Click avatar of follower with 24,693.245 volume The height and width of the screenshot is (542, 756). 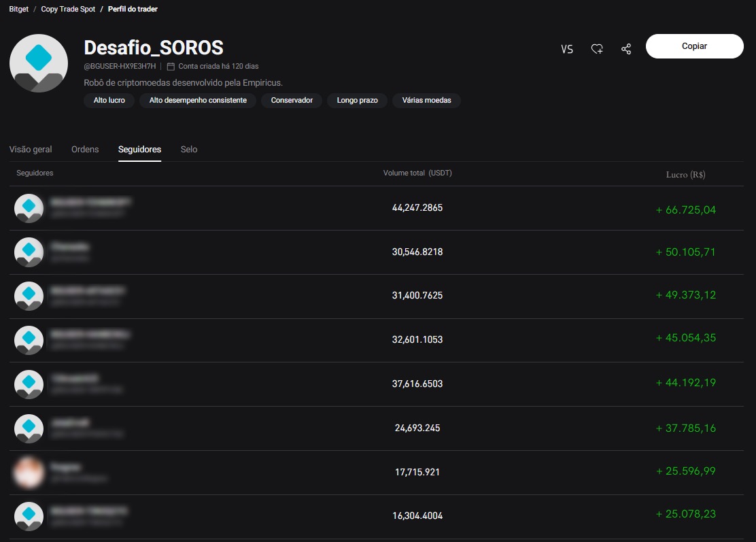(29, 428)
